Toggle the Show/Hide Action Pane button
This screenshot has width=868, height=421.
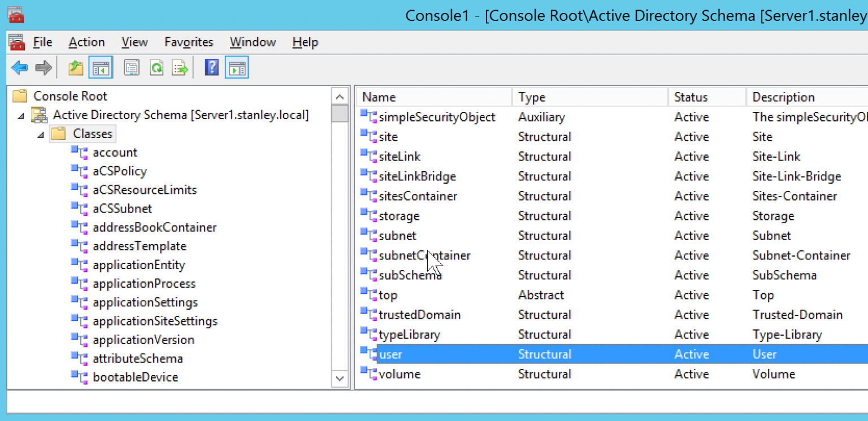click(236, 68)
